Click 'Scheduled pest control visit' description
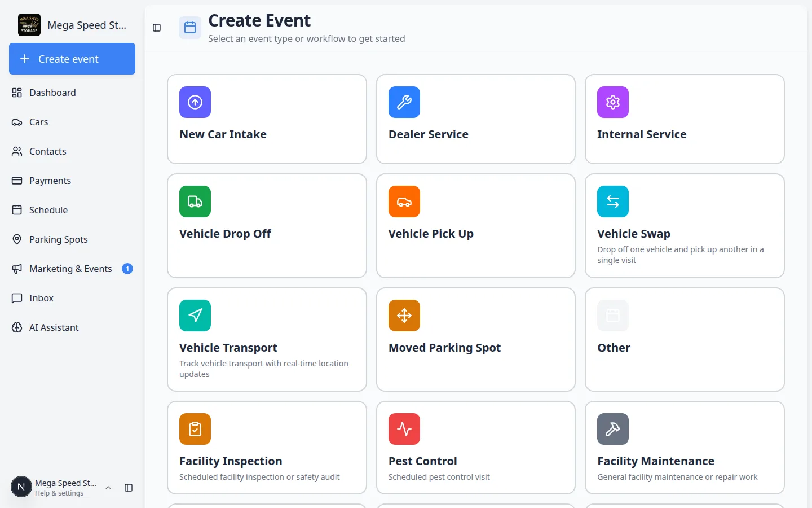Viewport: 812px width, 508px height. 439,477
